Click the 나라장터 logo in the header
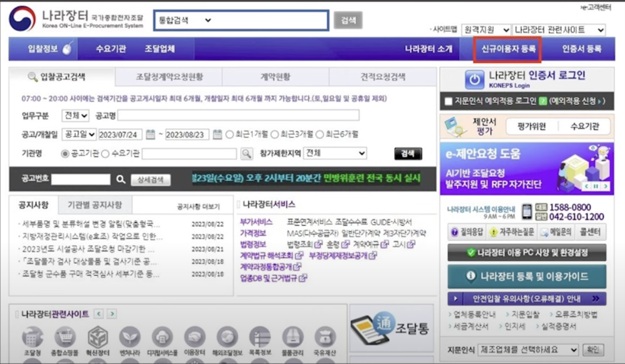 pos(76,19)
